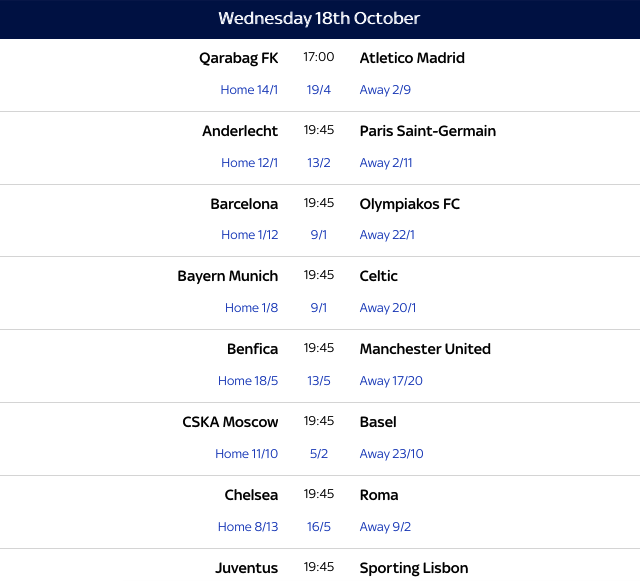The height and width of the screenshot is (581, 640).
Task: Click Manchester United Away 17/20 odds
Action: [x=391, y=381]
